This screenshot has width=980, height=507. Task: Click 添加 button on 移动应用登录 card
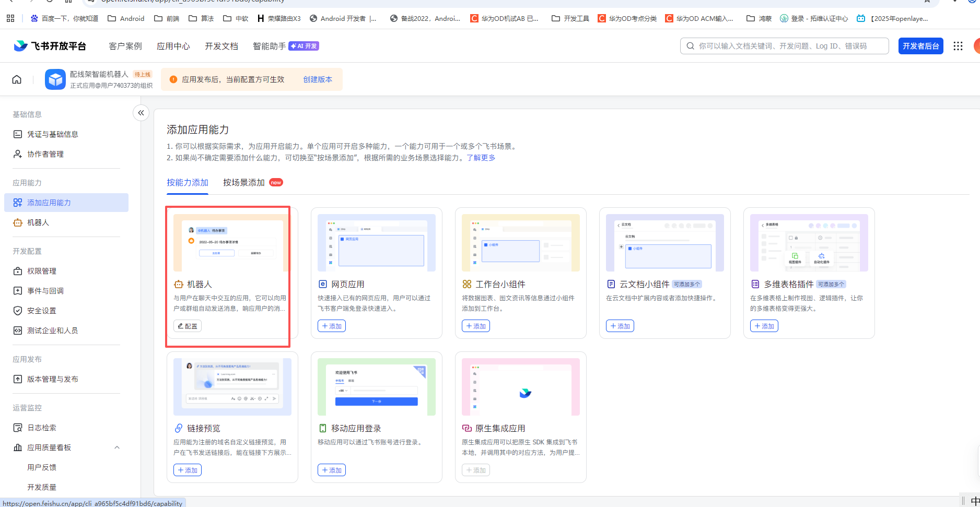[332, 470]
